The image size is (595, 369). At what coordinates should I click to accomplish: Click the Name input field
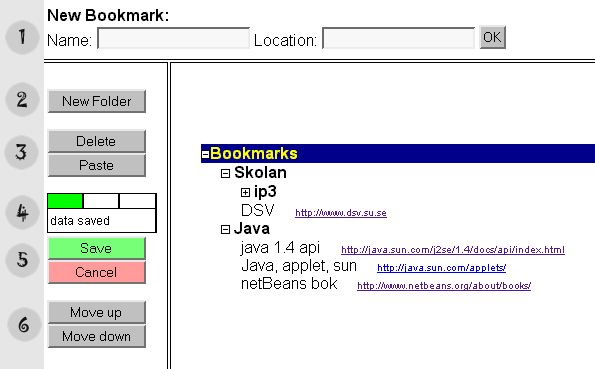[x=173, y=38]
